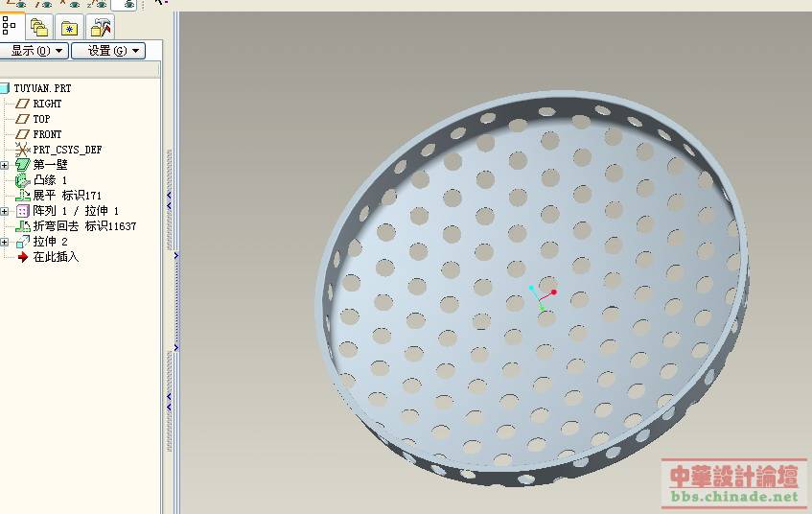The height and width of the screenshot is (514, 812).
Task: Open the 显示(O) dropdown menu
Action: (34, 51)
